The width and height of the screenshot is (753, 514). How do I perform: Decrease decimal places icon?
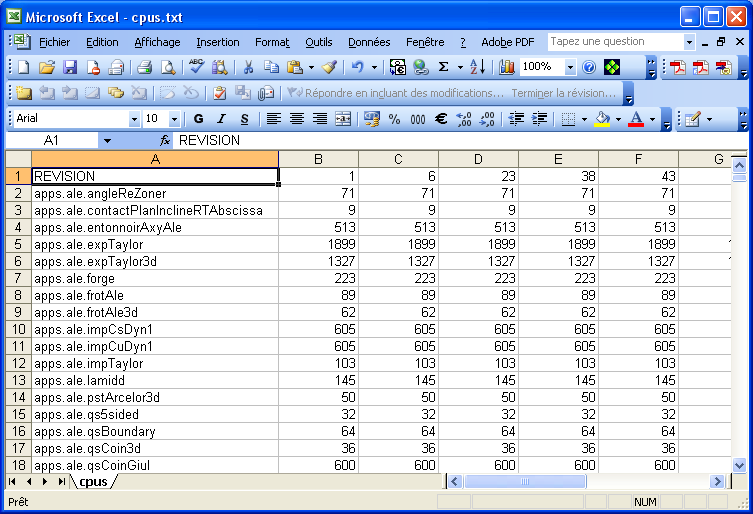[x=487, y=119]
